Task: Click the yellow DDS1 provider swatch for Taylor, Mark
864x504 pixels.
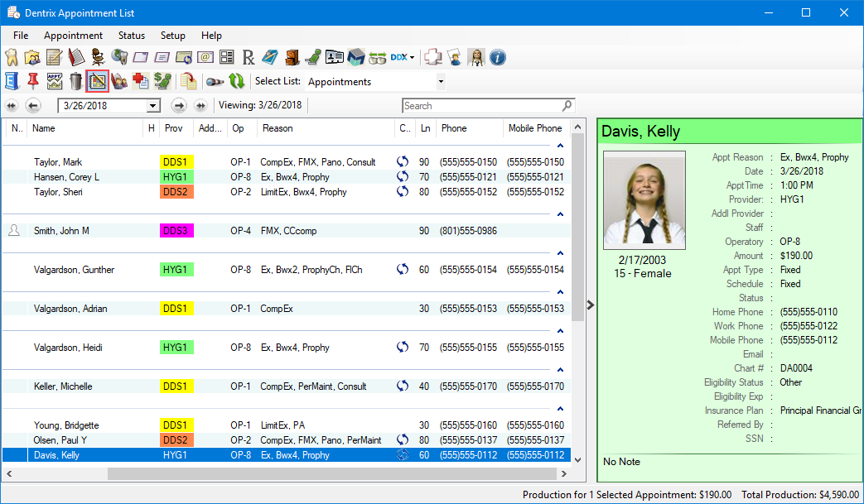Action: pyautogui.click(x=176, y=162)
